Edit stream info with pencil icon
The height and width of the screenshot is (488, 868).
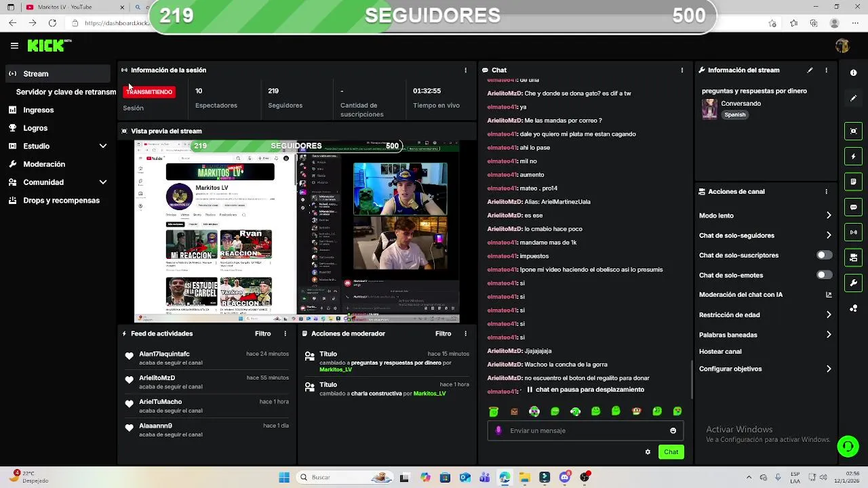(x=810, y=70)
